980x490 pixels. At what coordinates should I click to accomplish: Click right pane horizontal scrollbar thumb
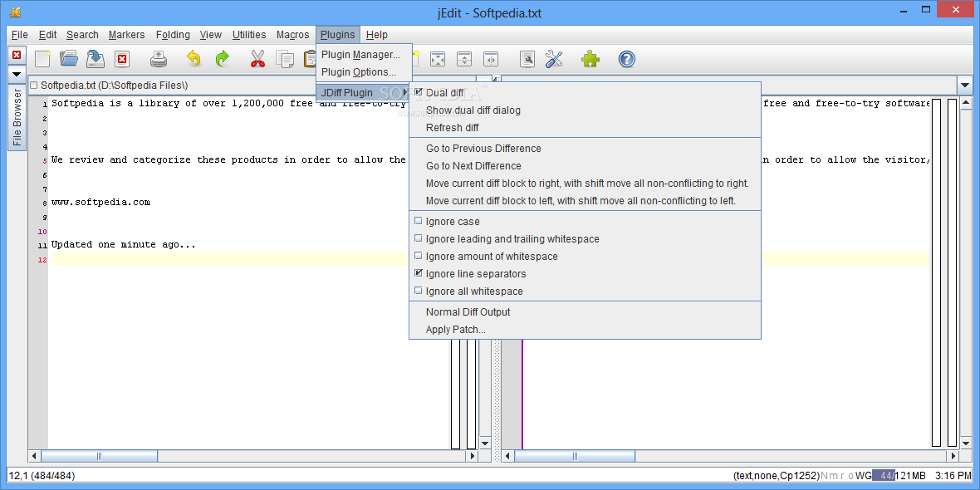click(x=575, y=456)
